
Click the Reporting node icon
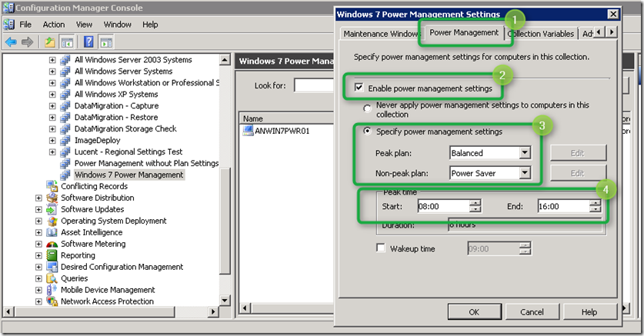pos(52,255)
